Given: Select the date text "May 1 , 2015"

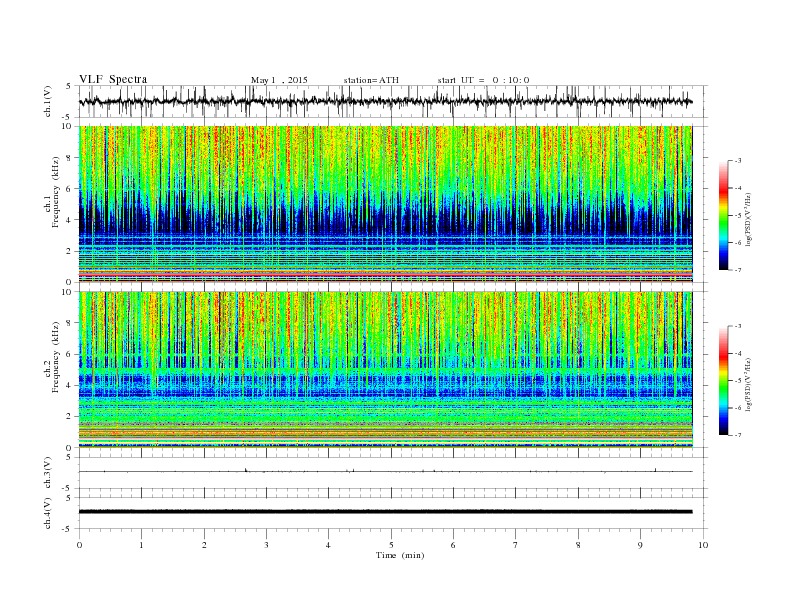Looking at the screenshot, I should (279, 80).
